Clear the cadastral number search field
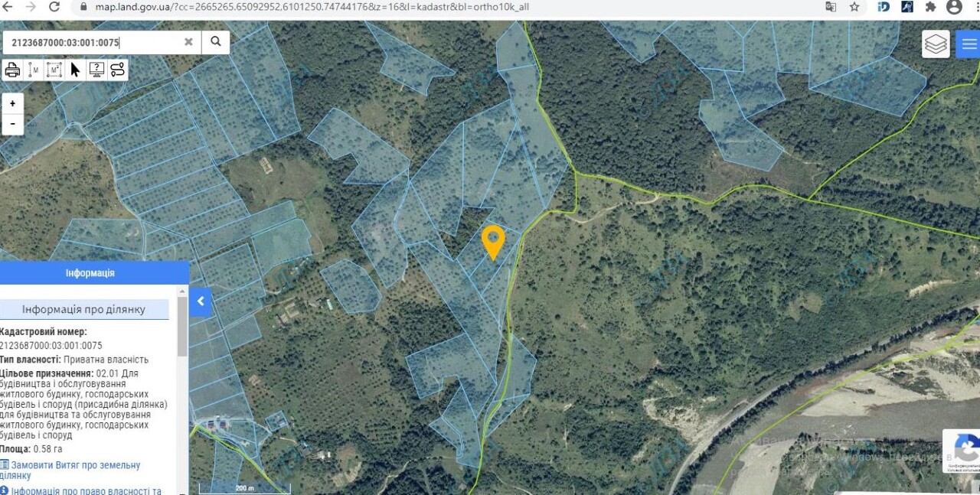 click(188, 42)
